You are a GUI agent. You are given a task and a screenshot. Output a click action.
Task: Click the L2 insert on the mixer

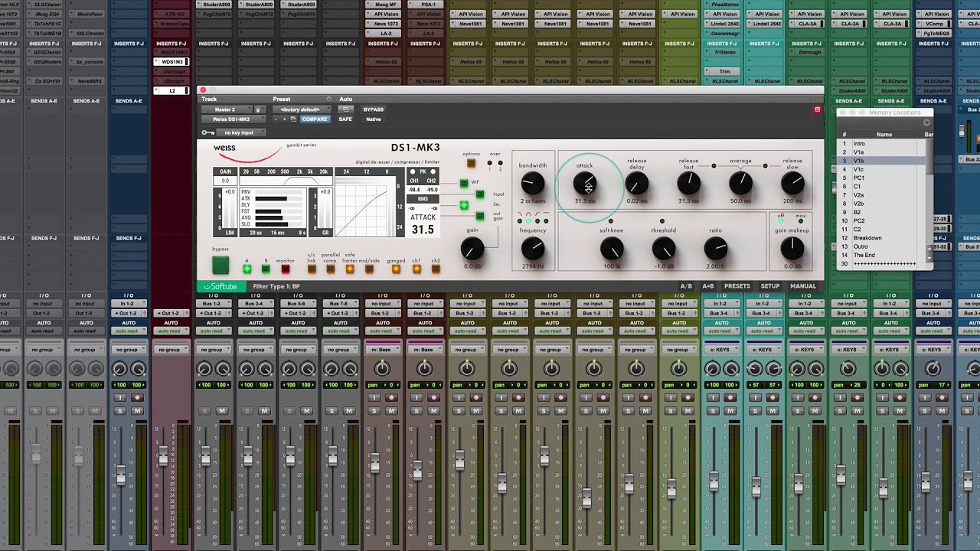point(171,91)
